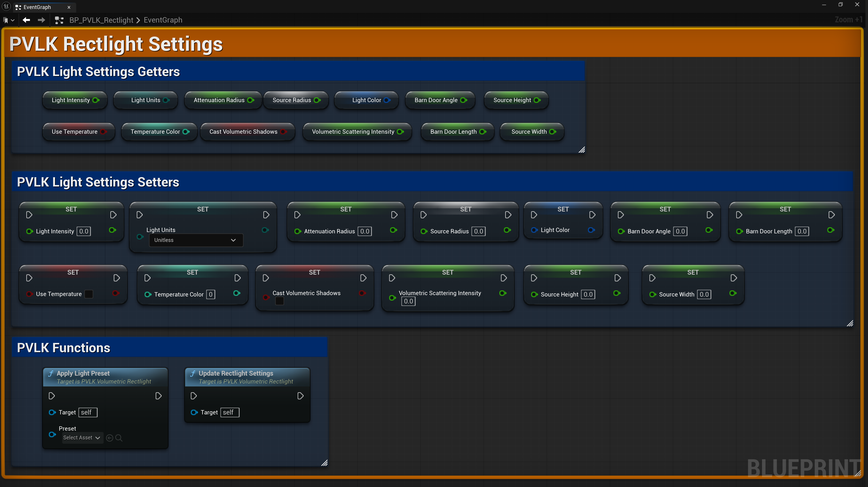Viewport: 868px width, 487px height.
Task: Click the blueprint graph icon beside BP_PVLK_Rectlight
Action: click(x=59, y=20)
